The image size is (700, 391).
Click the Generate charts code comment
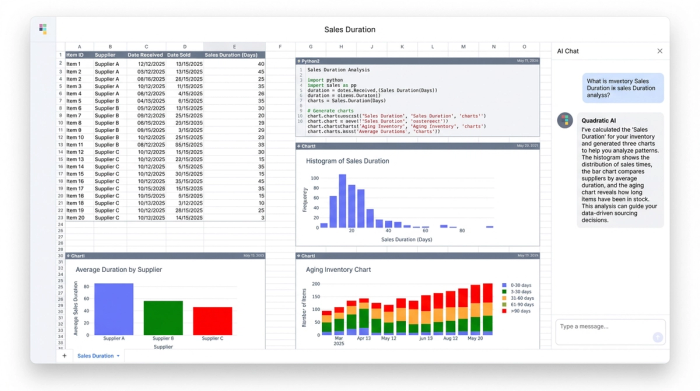click(330, 111)
